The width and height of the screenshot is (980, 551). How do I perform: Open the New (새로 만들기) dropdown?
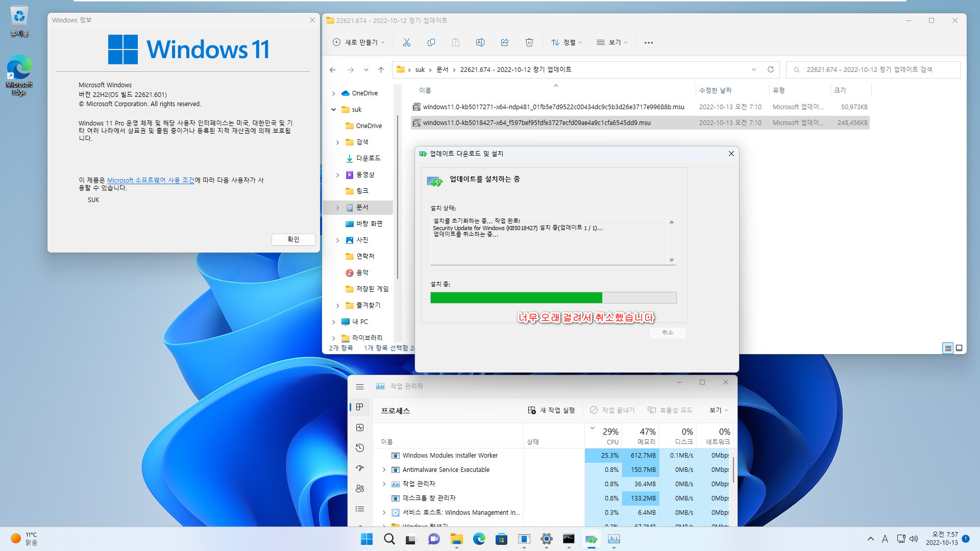click(x=359, y=42)
